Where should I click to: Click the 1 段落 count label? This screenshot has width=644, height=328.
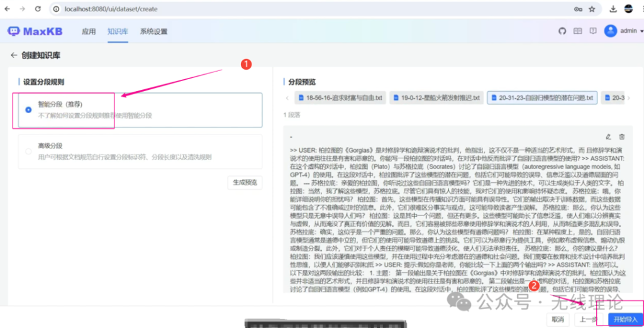[x=292, y=115]
